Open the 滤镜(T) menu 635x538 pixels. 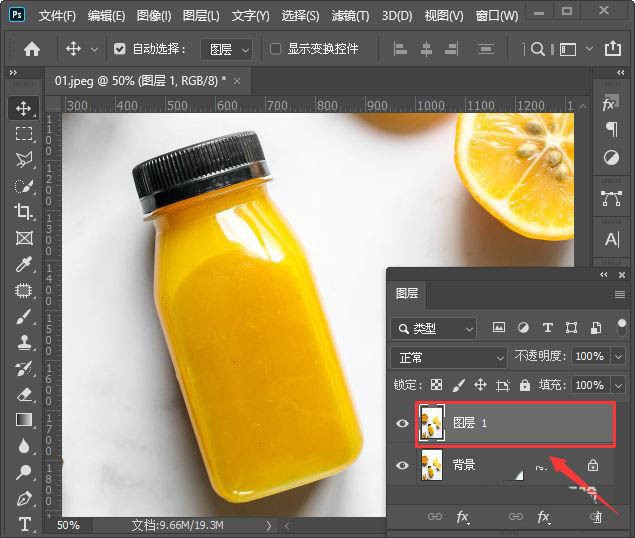coord(350,16)
